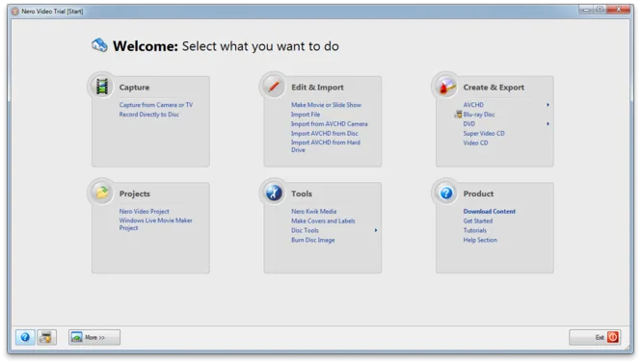Open Capture from Camera or TV

(x=156, y=105)
